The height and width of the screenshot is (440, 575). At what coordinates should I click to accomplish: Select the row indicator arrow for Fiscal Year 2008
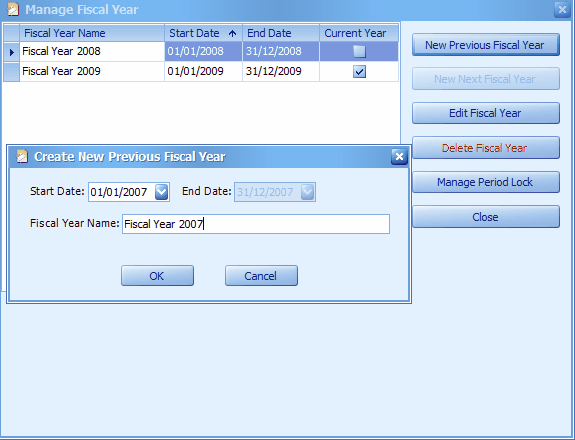click(11, 52)
